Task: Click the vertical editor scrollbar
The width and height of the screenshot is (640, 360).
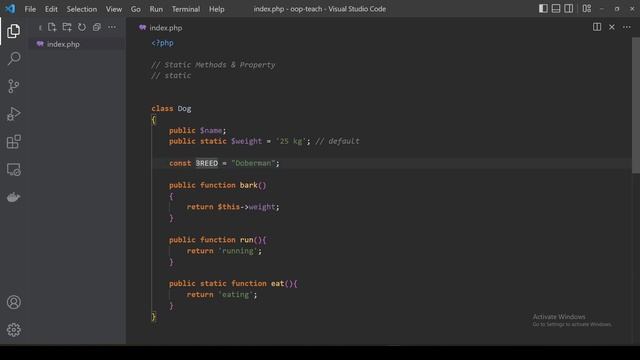Action: 636,106
